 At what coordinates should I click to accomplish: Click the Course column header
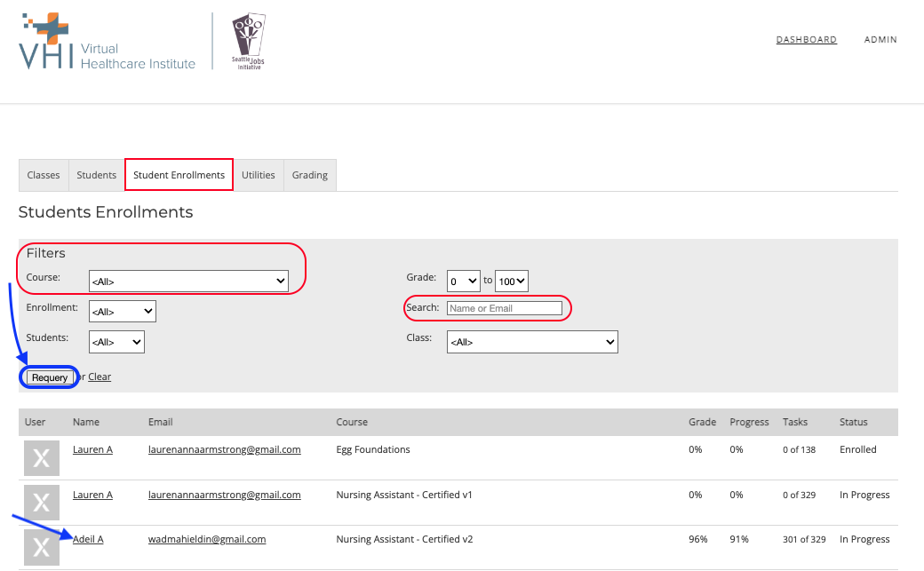352,422
